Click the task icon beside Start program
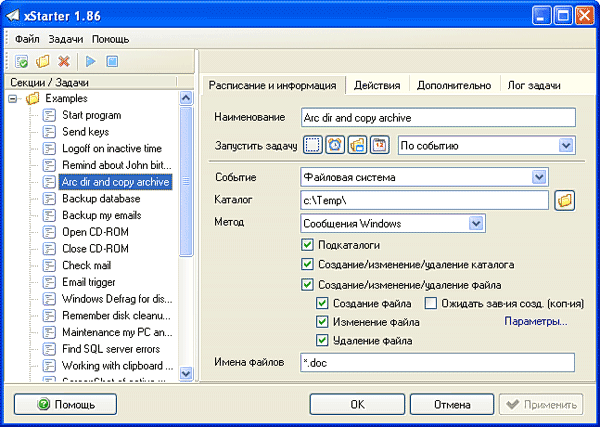The width and height of the screenshot is (600, 427). pos(49,115)
